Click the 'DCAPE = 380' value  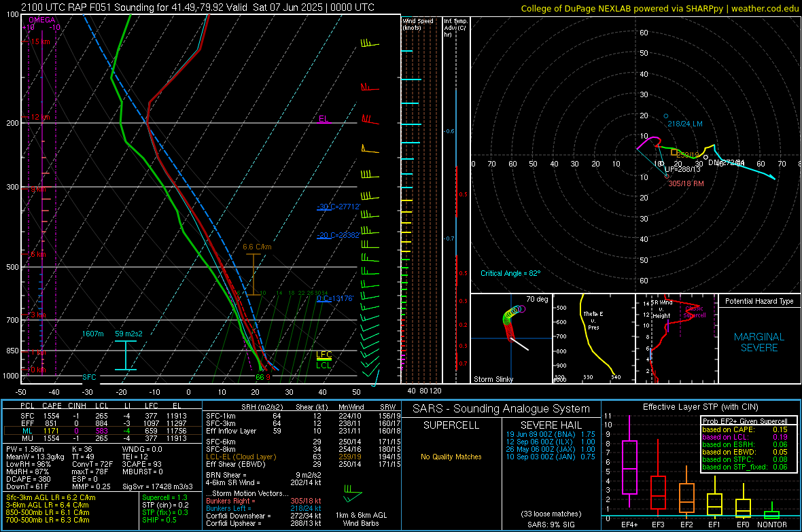pyautogui.click(x=28, y=479)
